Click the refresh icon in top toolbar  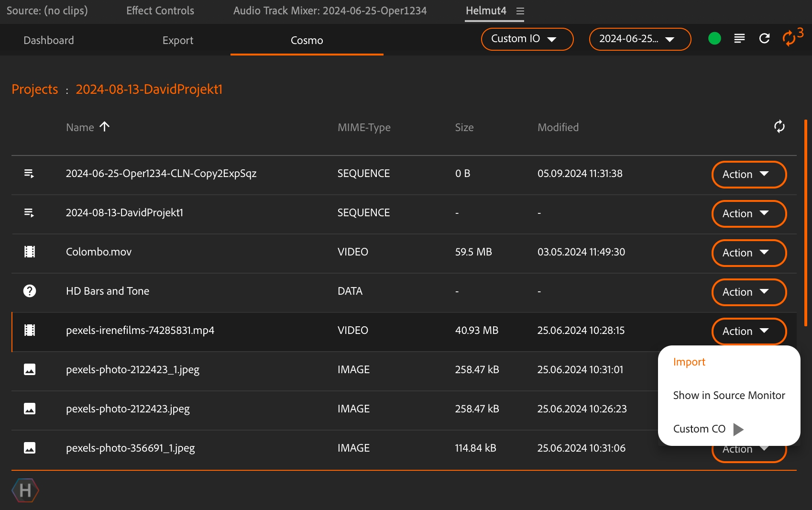point(764,39)
